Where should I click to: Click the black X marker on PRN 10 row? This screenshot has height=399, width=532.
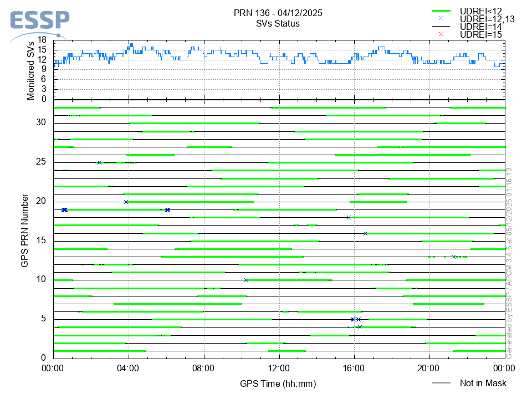246,280
